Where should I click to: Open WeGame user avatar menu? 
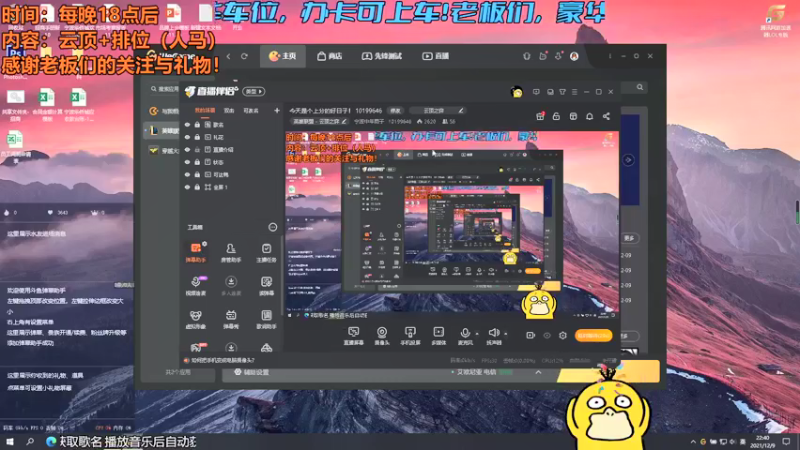point(574,56)
